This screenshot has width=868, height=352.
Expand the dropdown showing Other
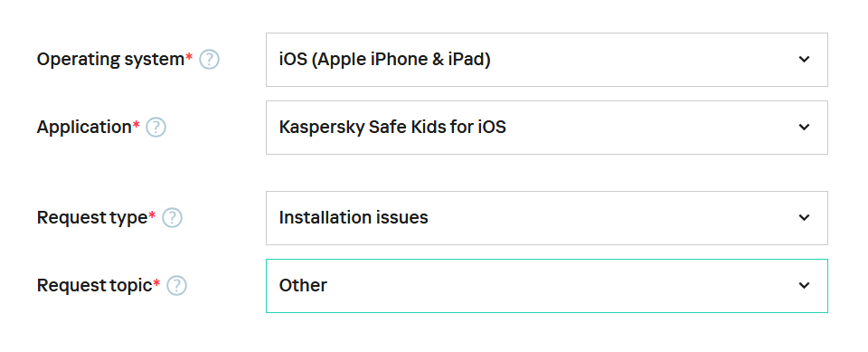point(547,286)
